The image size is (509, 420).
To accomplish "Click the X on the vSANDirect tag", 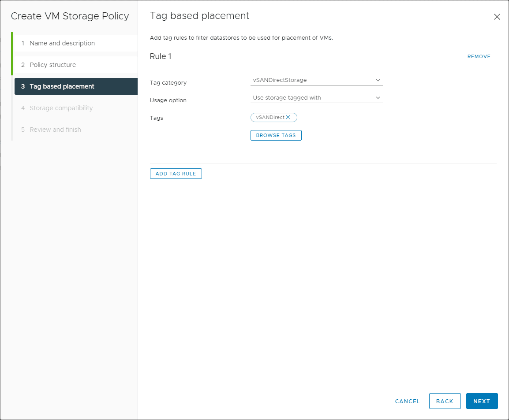I will tap(288, 117).
